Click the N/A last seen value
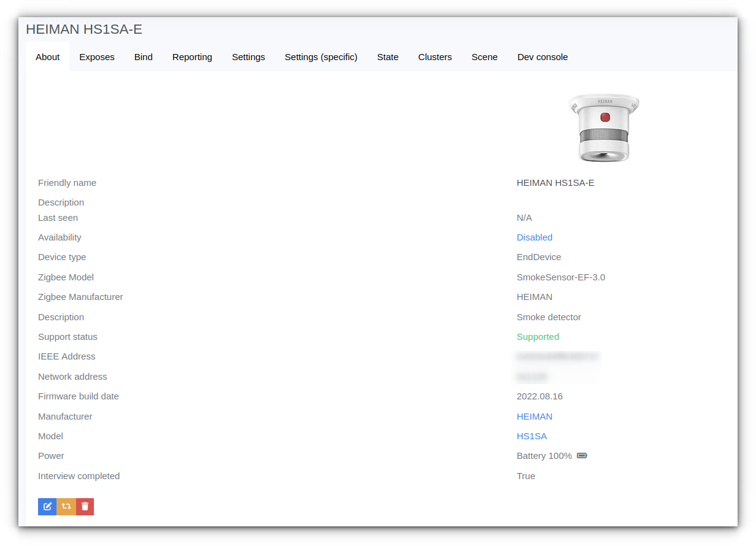The image size is (756, 546). 525,218
